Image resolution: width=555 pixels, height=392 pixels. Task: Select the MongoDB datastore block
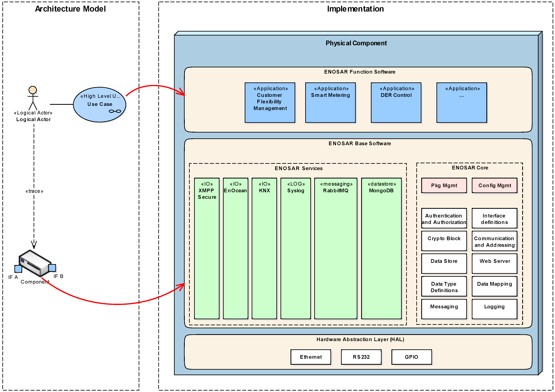coord(381,248)
